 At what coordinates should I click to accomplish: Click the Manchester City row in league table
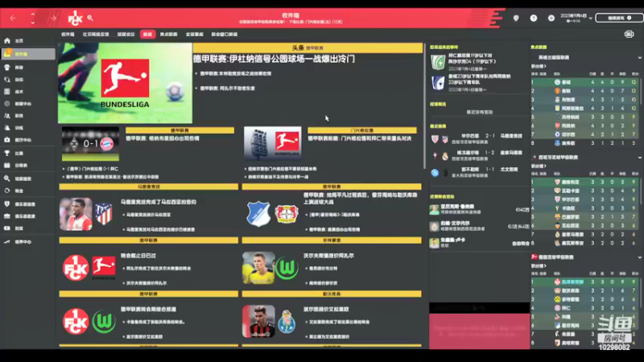click(585, 82)
